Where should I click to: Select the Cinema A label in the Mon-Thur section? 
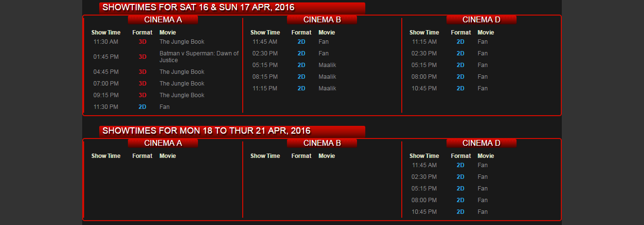(163, 143)
